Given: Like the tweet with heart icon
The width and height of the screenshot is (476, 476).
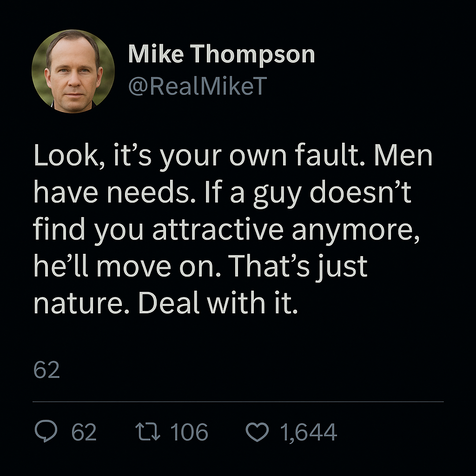Looking at the screenshot, I should pos(257,432).
